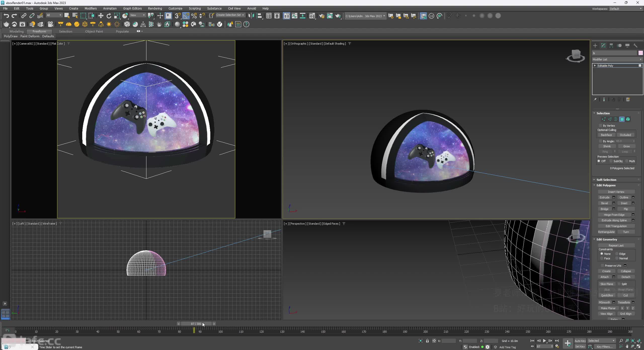This screenshot has width=644, height=350.
Task: Click the Mirror tool icon
Action: click(251, 16)
